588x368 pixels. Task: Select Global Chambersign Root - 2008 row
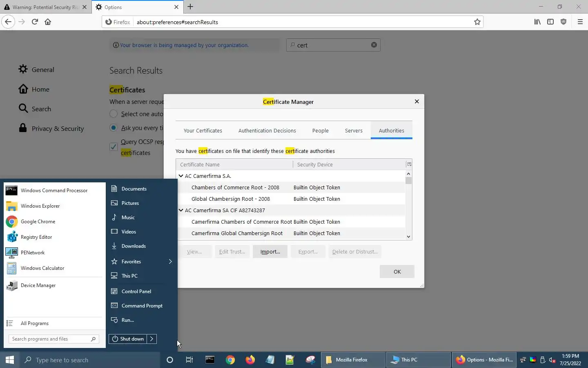[291, 199]
